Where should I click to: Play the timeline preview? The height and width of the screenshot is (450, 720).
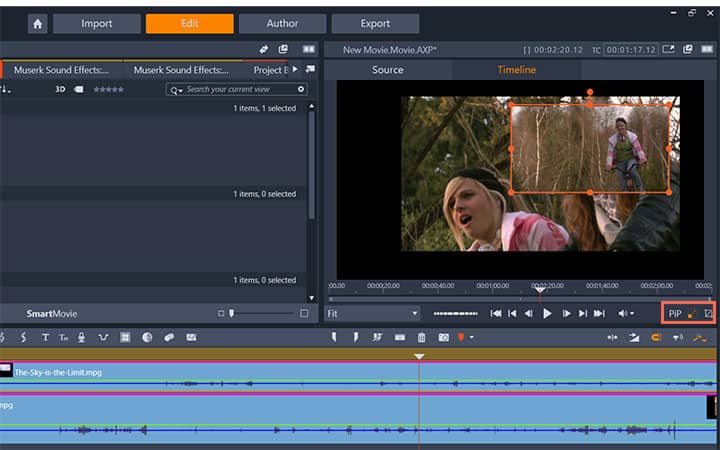(547, 314)
